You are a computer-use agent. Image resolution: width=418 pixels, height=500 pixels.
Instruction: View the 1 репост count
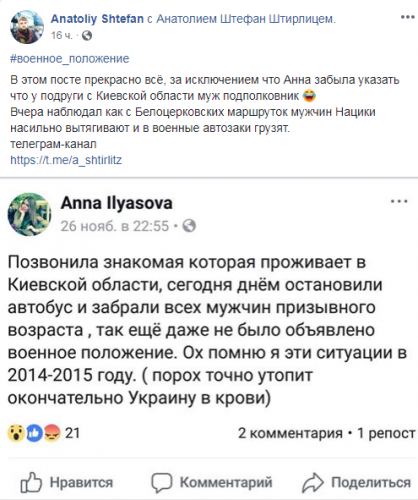(x=386, y=433)
